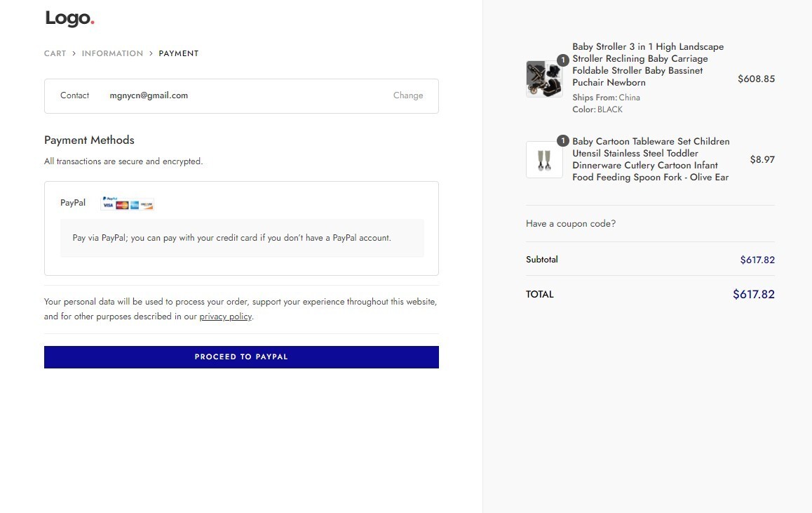Click the Subtotal label

point(541,260)
